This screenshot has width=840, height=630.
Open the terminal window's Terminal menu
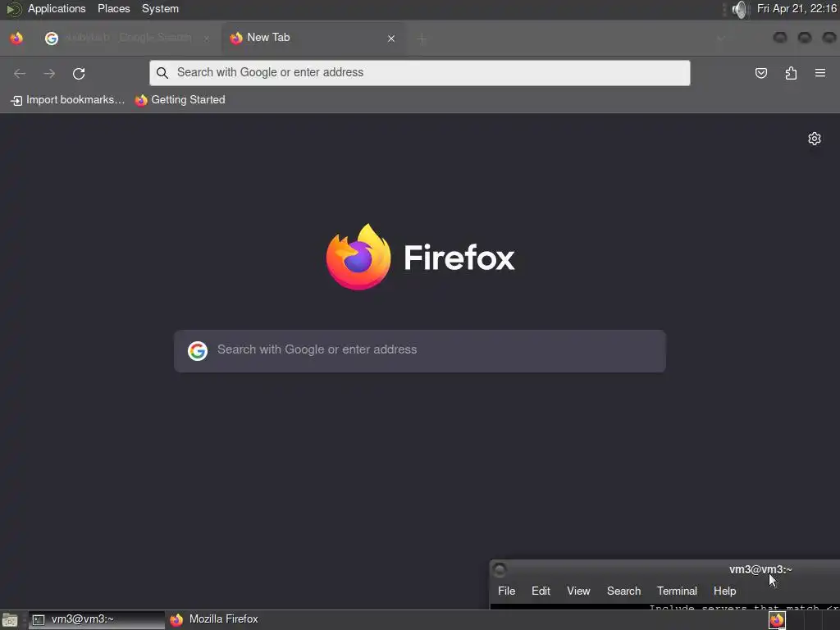tap(677, 591)
